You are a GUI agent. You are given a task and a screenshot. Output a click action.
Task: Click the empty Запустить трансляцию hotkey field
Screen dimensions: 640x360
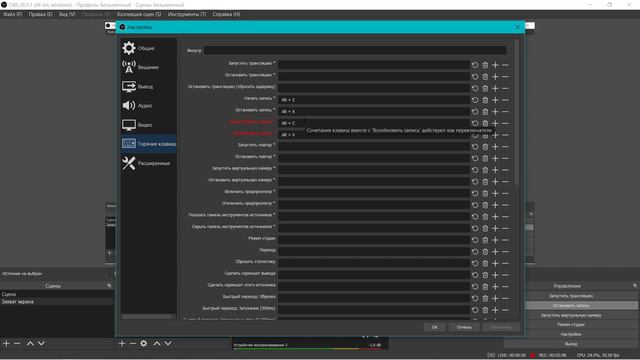tap(374, 65)
